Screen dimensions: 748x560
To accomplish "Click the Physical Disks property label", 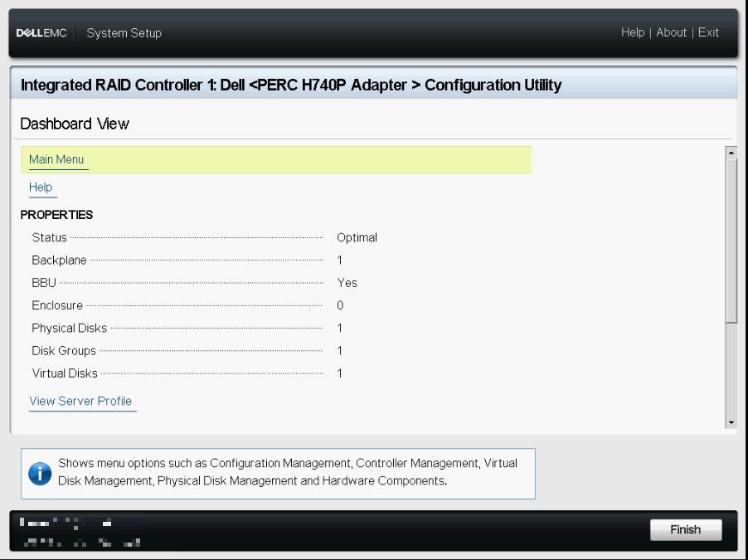I will (69, 329).
